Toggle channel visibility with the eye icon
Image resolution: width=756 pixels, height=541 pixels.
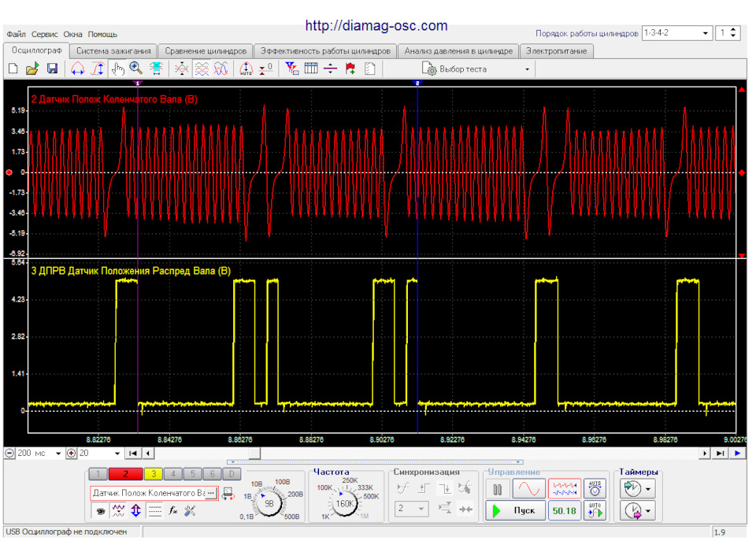click(100, 511)
